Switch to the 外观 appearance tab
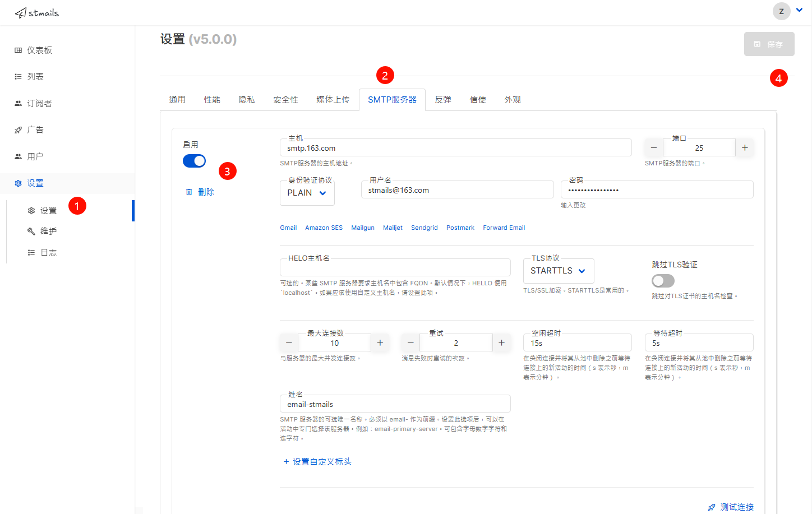Screen dimensions: 812x514 tap(512, 99)
